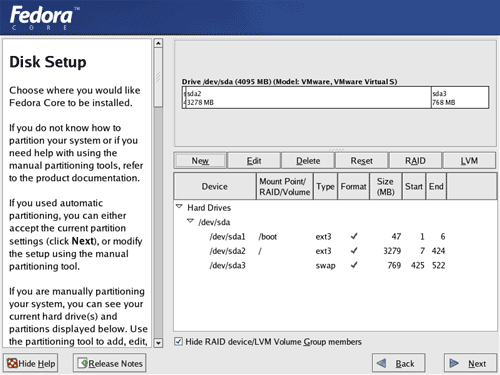Click the Hide Help button label
The height and width of the screenshot is (375, 500).
(37, 363)
